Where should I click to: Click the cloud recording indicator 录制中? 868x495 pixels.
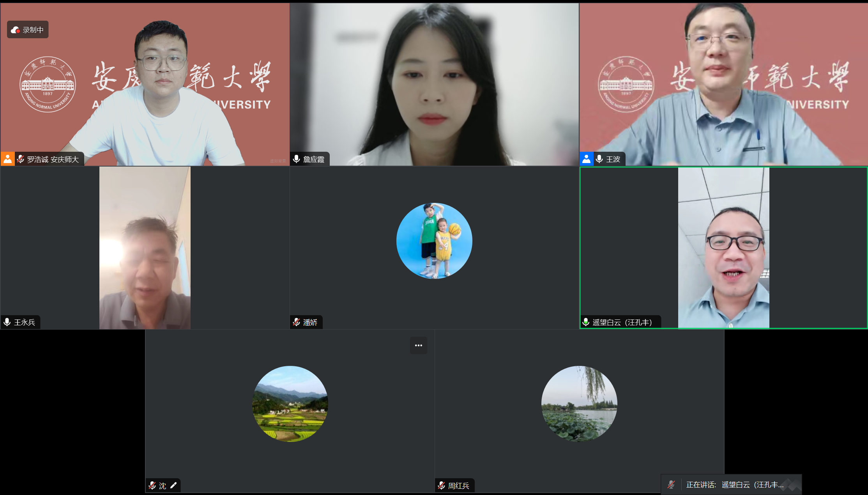pyautogui.click(x=27, y=30)
